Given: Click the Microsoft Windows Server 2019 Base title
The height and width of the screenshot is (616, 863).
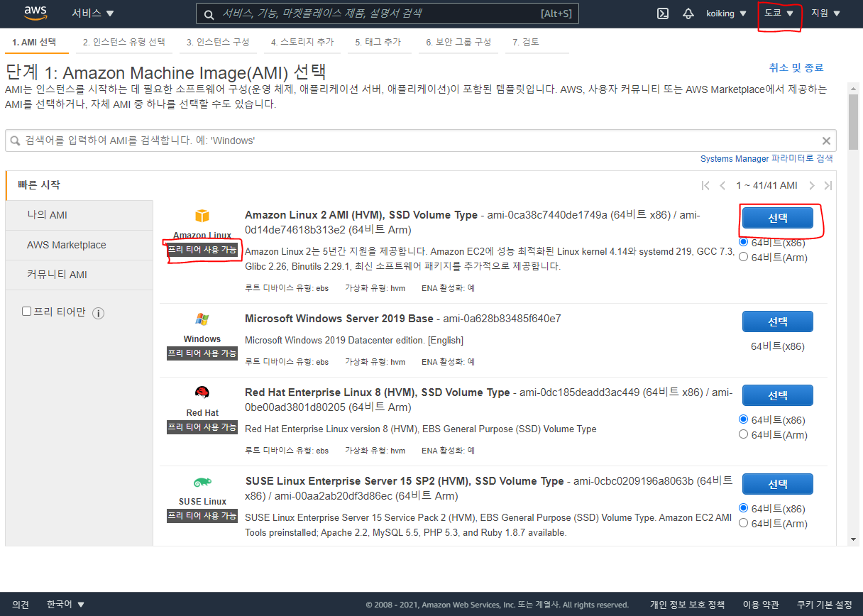Looking at the screenshot, I should (x=339, y=319).
